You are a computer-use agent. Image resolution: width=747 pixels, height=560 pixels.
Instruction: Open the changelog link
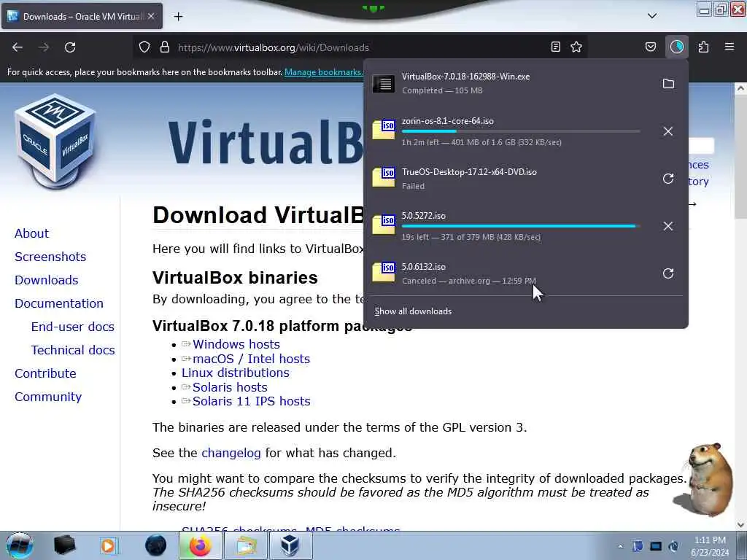click(231, 453)
